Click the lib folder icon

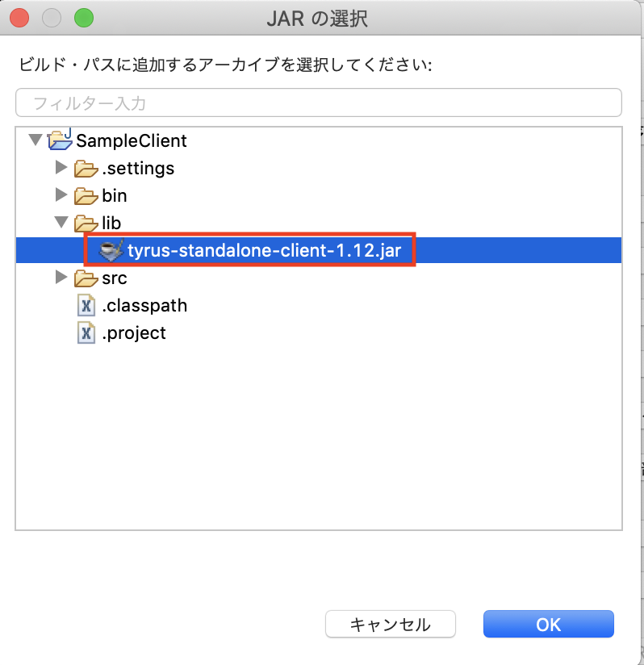tap(86, 223)
